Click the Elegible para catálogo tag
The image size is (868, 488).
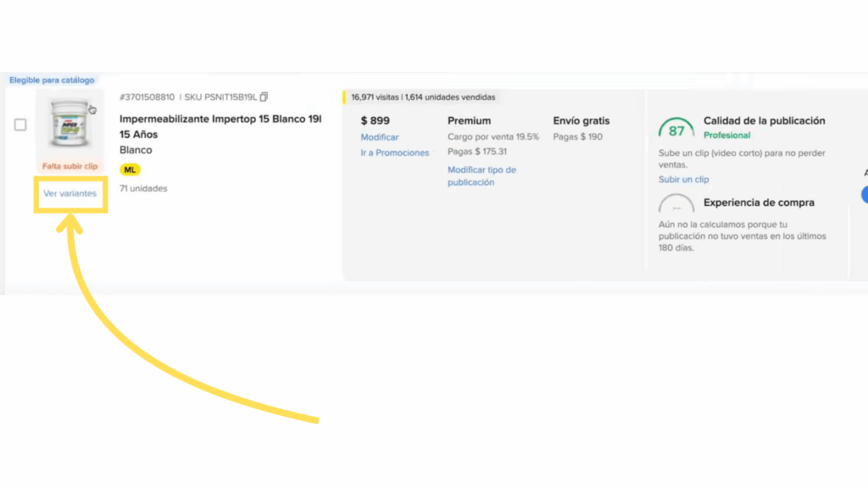pyautogui.click(x=52, y=80)
